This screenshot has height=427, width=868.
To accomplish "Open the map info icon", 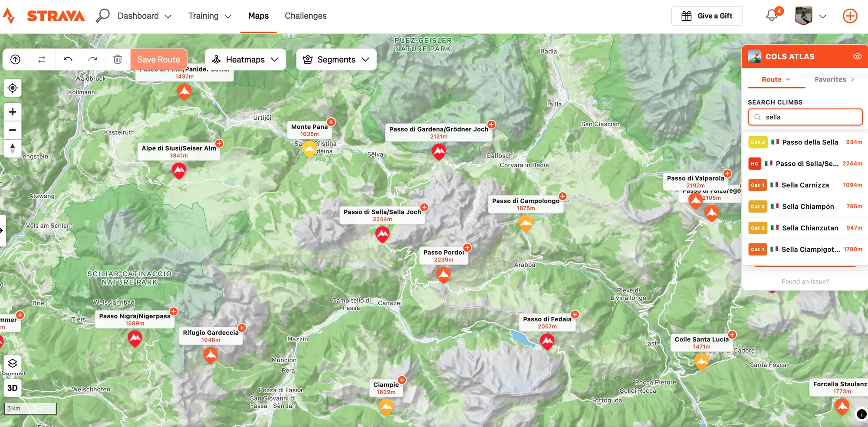I will 861,414.
